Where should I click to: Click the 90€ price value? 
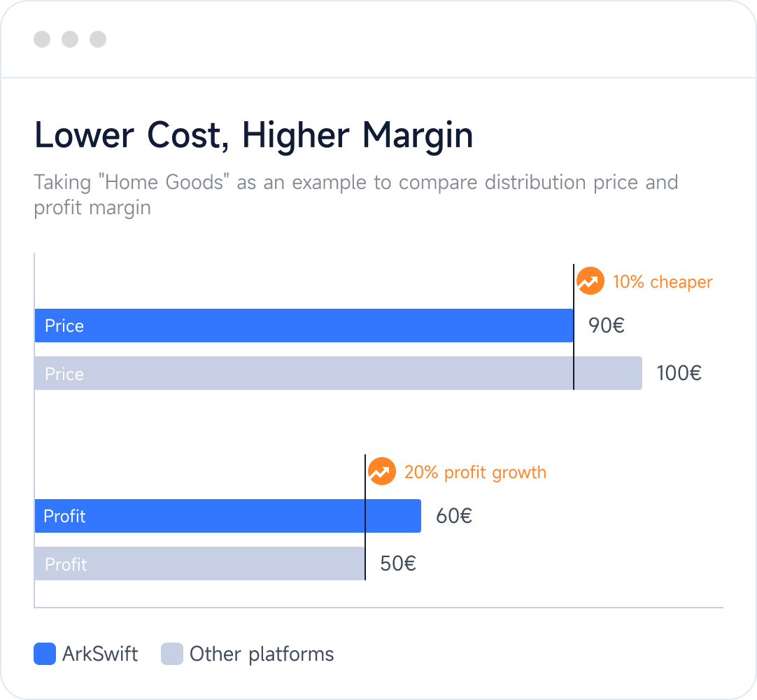[x=607, y=325]
